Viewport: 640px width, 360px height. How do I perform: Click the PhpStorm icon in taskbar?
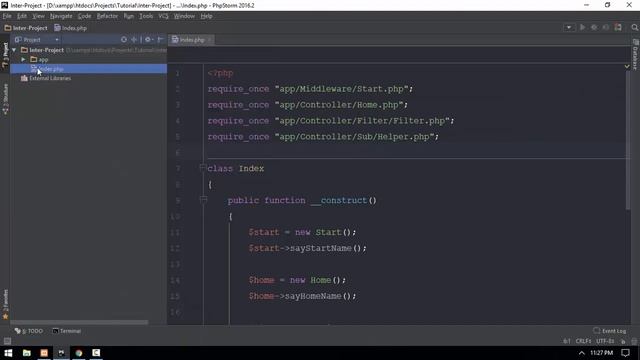[61, 353]
